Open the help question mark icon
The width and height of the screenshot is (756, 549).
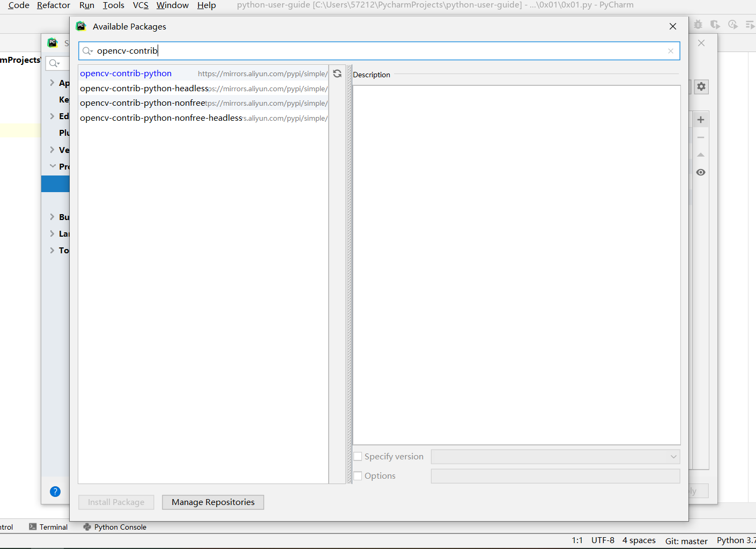[55, 492]
